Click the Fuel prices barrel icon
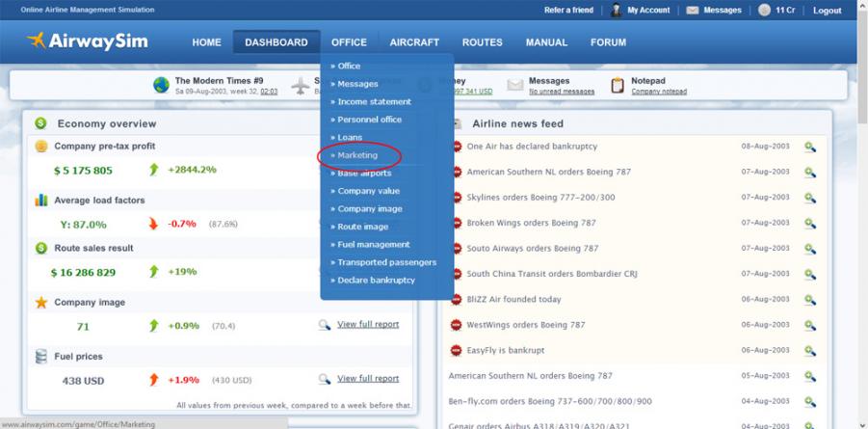The image size is (868, 429). (x=41, y=357)
